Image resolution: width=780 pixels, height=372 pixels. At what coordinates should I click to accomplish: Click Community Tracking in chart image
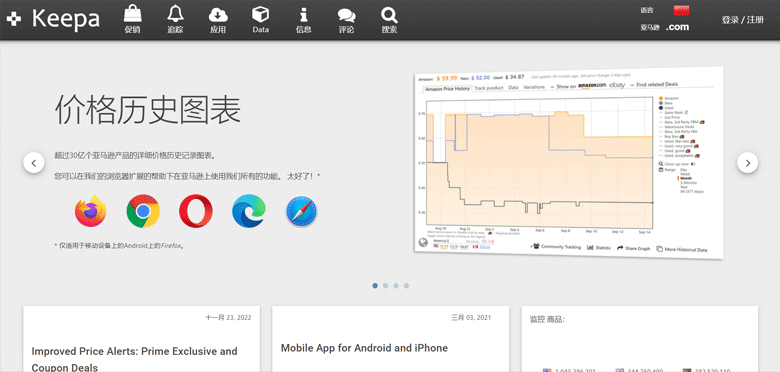point(557,247)
